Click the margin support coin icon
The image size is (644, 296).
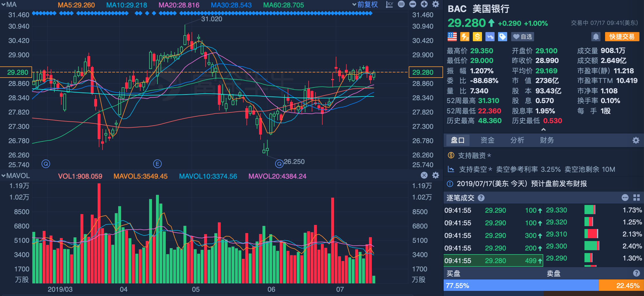pyautogui.click(x=451, y=155)
